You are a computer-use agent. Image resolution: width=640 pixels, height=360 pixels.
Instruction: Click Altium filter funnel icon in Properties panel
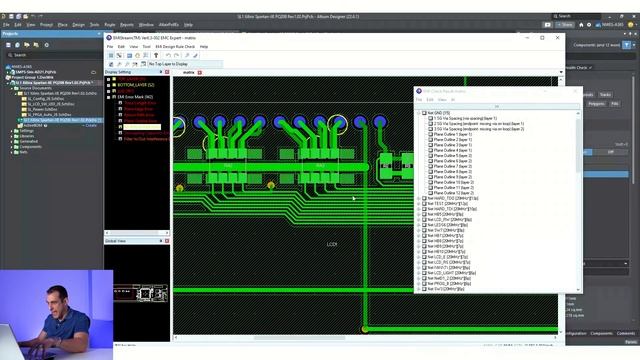627,45
